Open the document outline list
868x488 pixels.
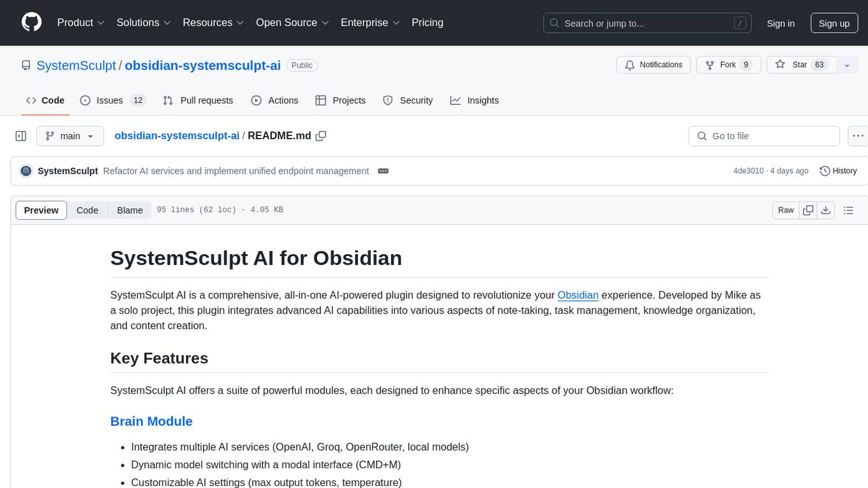[848, 210]
